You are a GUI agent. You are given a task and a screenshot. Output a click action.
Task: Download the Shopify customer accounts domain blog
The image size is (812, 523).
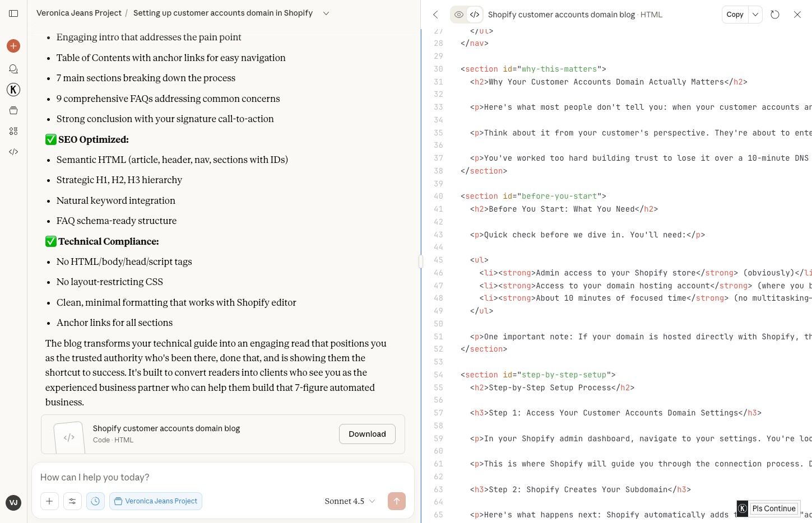tap(367, 434)
